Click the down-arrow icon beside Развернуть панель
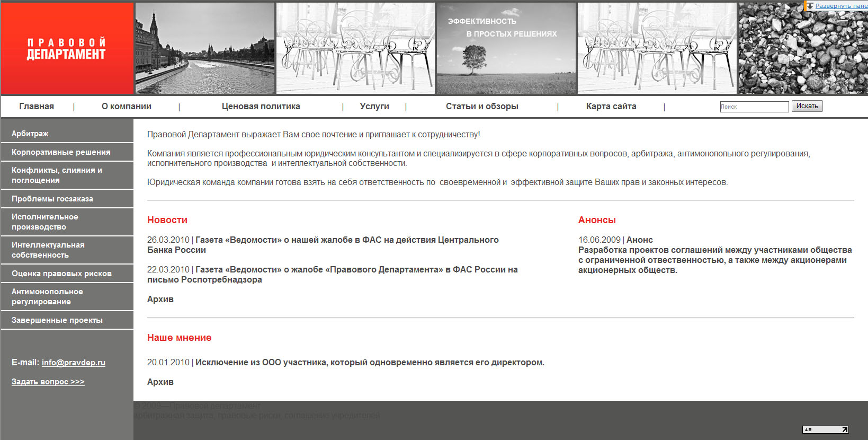The image size is (868, 440). 809,6
